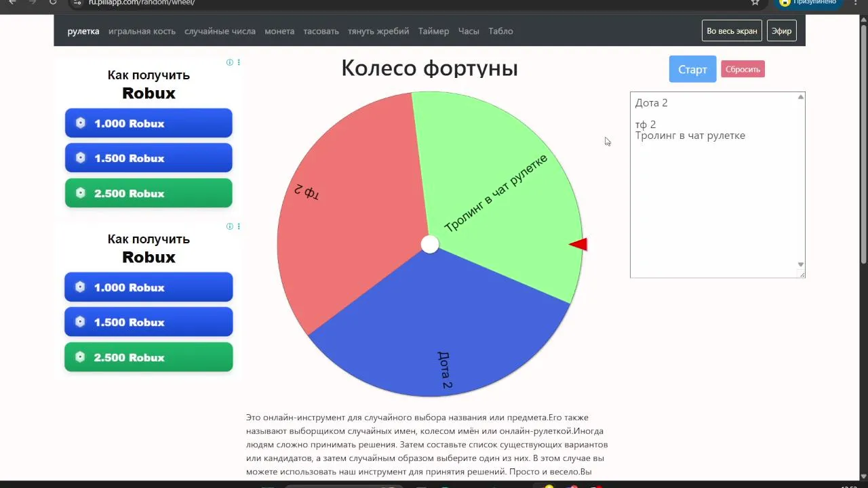Click the ad info icon on second Robux ad
The width and height of the screenshot is (868, 488).
click(230, 226)
